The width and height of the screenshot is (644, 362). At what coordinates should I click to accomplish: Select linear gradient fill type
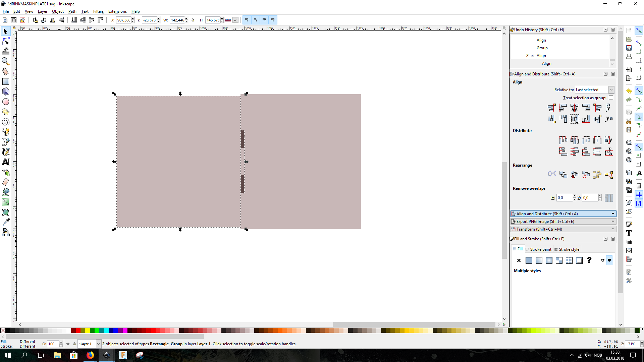point(539,260)
